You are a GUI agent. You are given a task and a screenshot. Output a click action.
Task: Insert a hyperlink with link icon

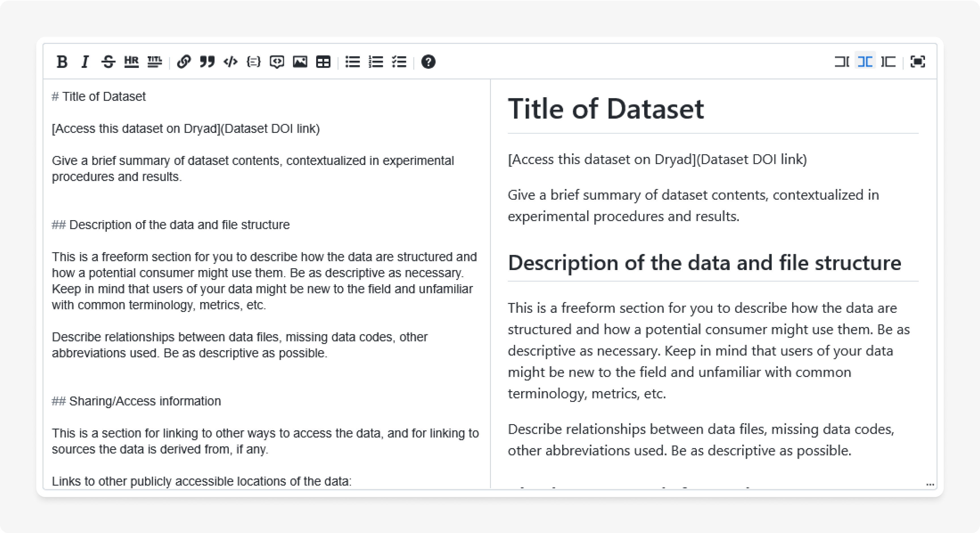[184, 61]
